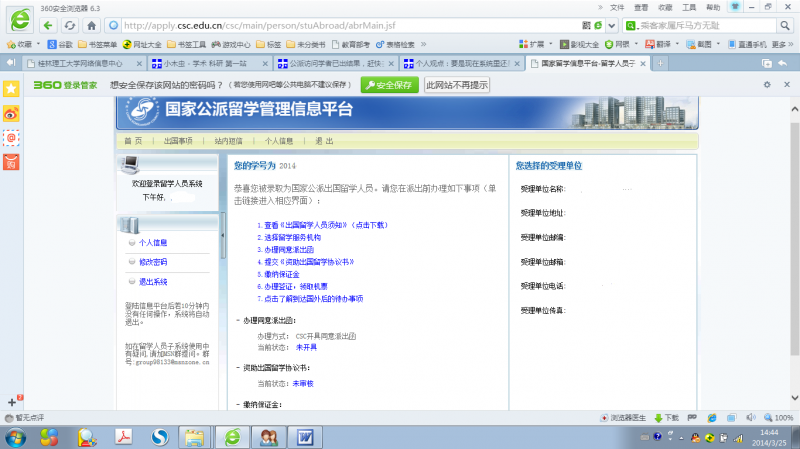Viewport: 800px width, 449px height.
Task: Click the plus icon to add sidebar app
Action: click(12, 402)
